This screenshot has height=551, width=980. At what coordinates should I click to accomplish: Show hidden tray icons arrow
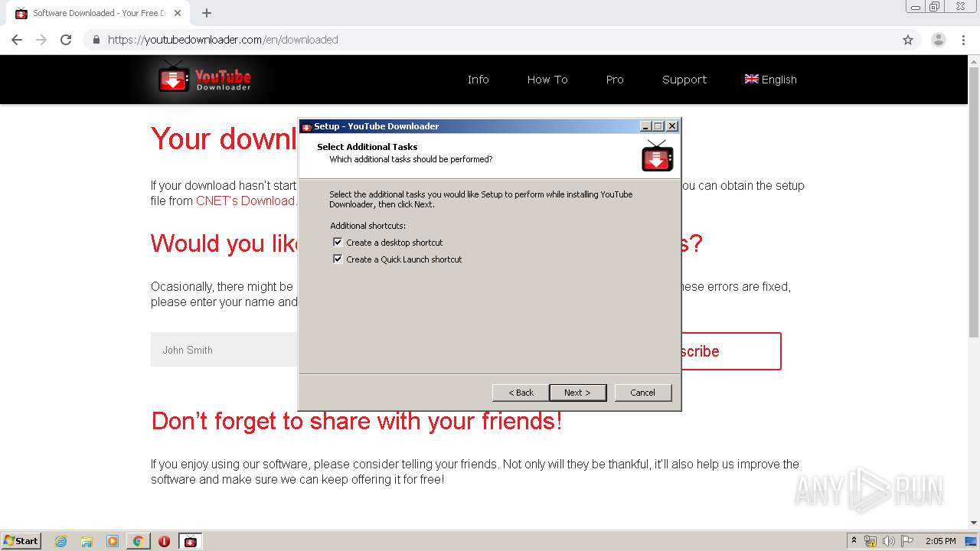click(x=854, y=541)
